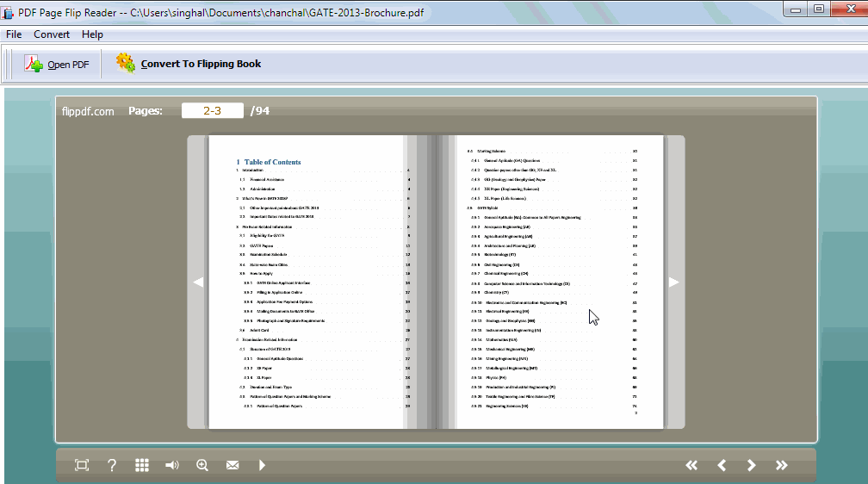868x484 pixels.
Task: Click the email envelope share icon
Action: click(232, 465)
